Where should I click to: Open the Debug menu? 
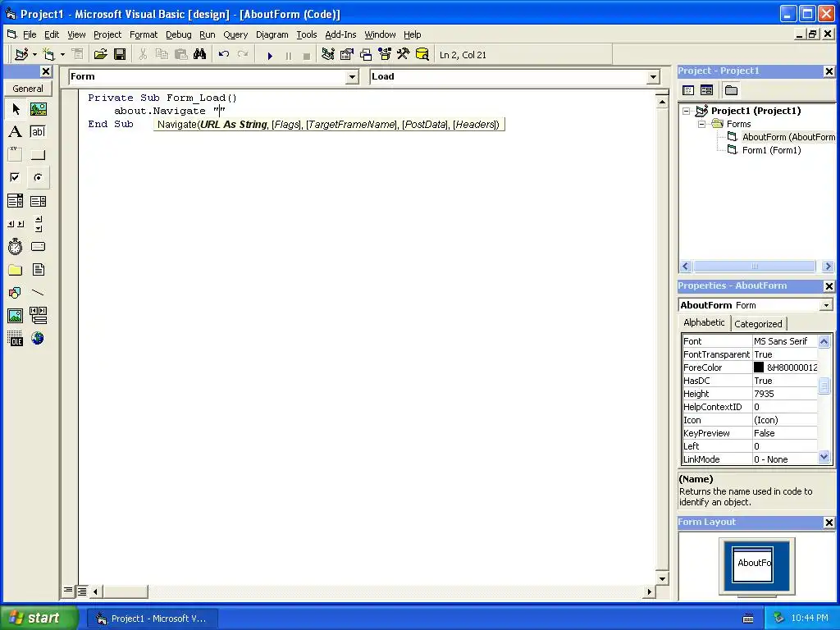pos(178,34)
